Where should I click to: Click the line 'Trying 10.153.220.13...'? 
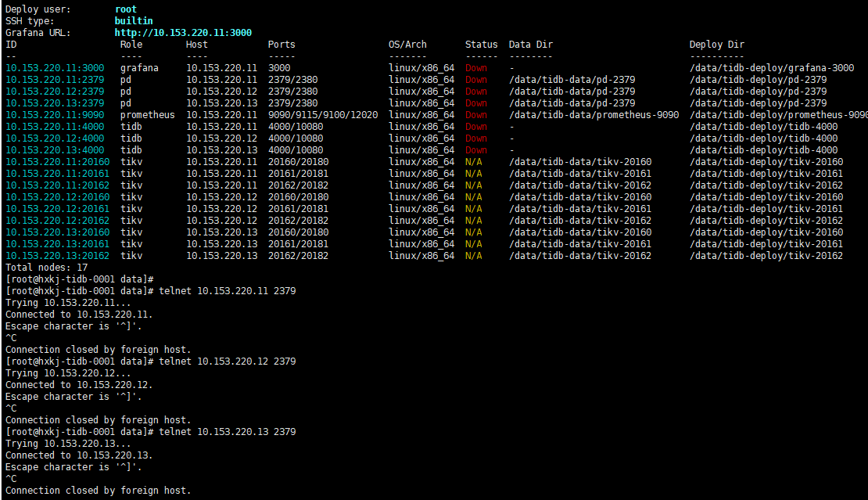point(68,444)
